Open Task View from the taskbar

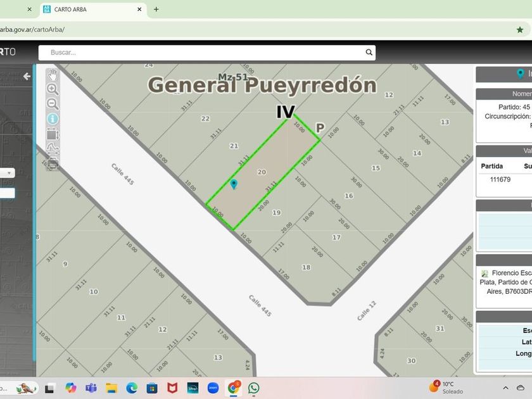tap(50, 388)
